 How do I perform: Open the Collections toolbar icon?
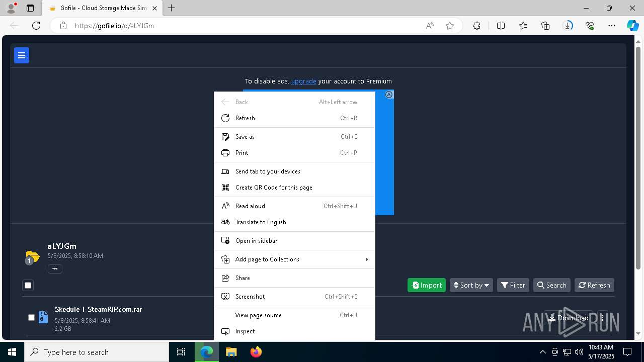point(545,26)
